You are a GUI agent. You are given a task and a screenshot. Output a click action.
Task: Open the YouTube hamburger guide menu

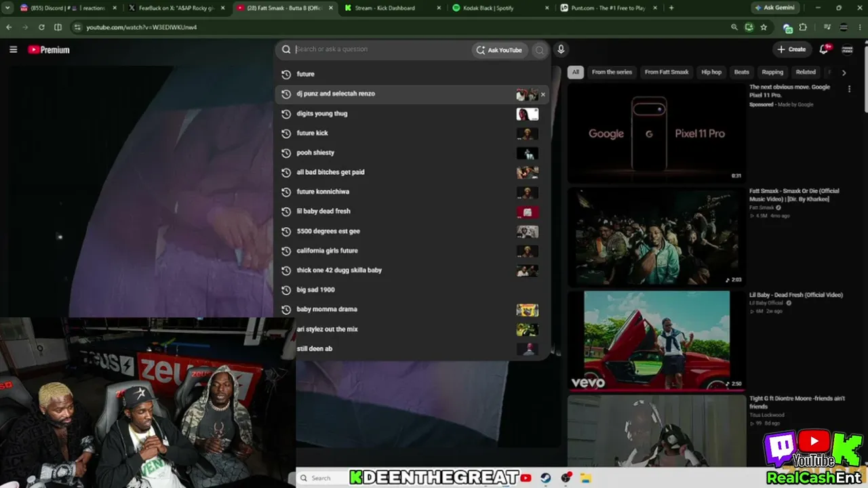point(13,49)
